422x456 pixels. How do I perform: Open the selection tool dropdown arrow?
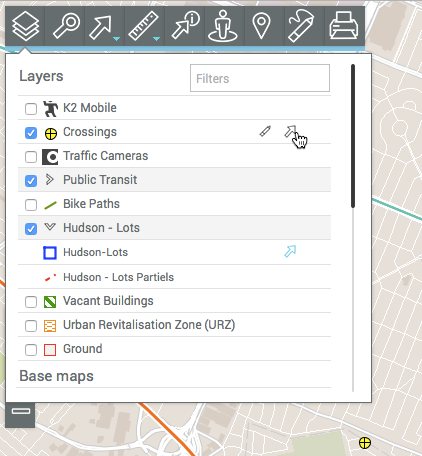click(x=116, y=39)
